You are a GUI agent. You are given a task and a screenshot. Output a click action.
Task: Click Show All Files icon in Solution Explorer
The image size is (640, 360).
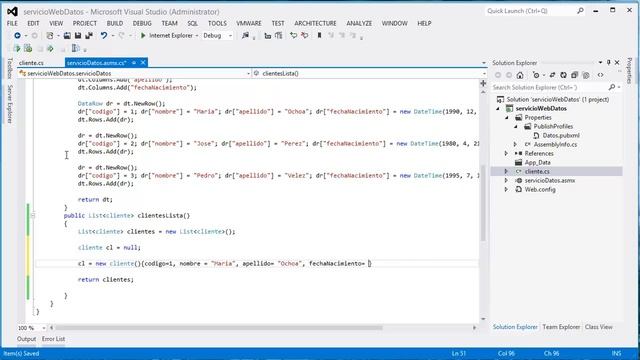coord(586,75)
